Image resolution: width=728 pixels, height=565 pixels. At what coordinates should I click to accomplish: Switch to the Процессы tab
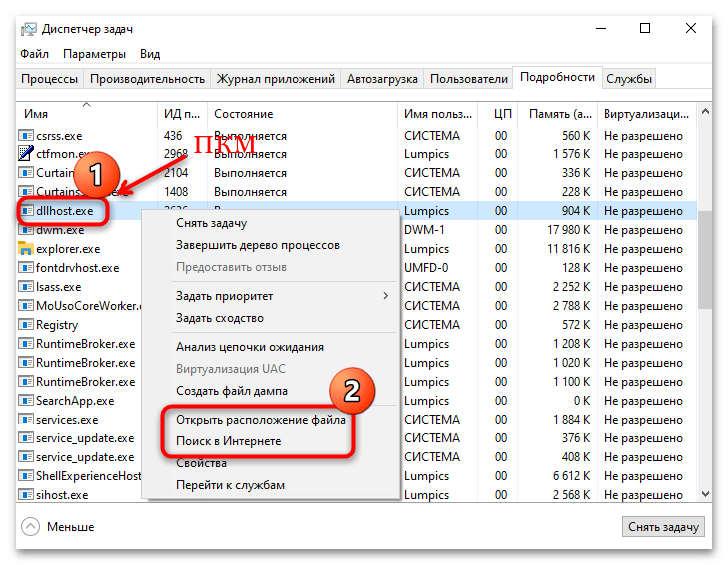tap(49, 79)
